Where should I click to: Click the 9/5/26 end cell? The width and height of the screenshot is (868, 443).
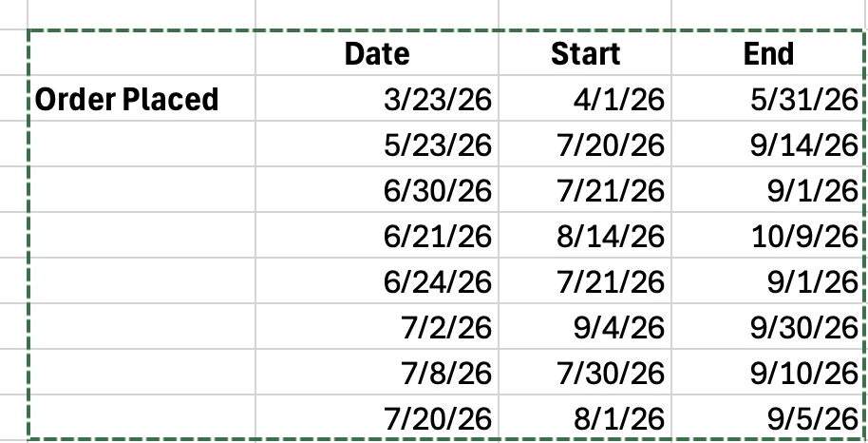coord(768,417)
